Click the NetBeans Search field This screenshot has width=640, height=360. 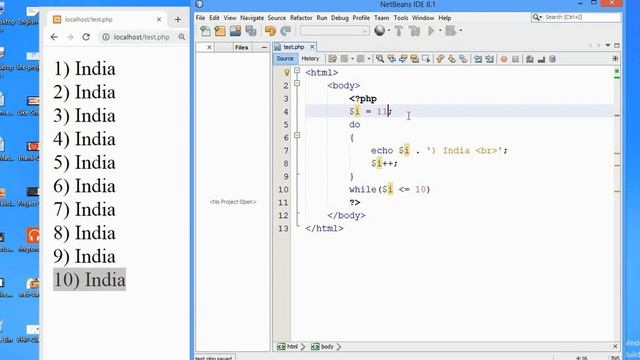click(576, 17)
